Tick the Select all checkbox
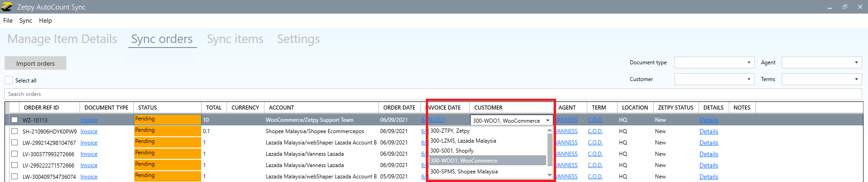 [9, 80]
